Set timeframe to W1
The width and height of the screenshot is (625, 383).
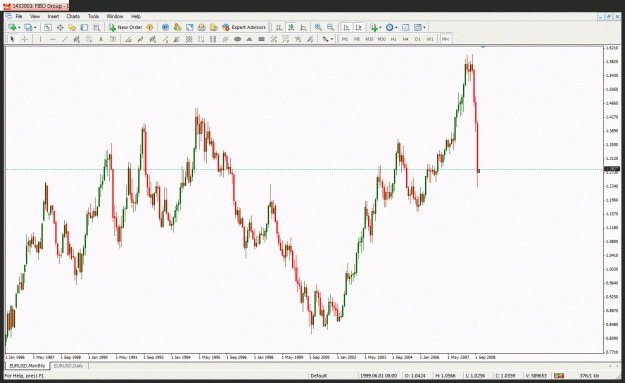click(x=430, y=39)
